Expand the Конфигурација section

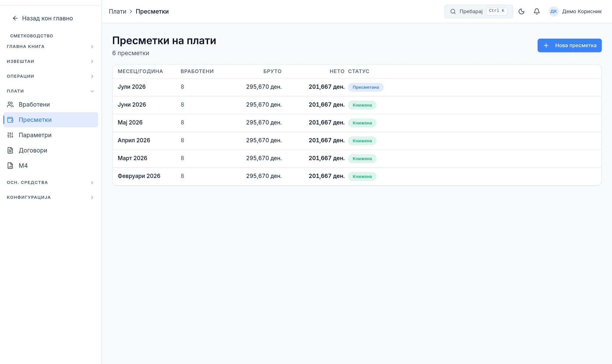(x=51, y=197)
